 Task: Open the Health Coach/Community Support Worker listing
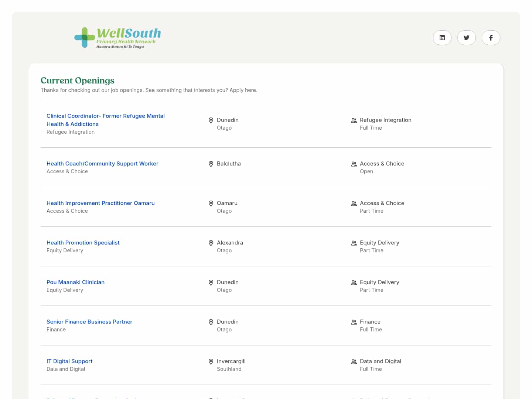102,163
